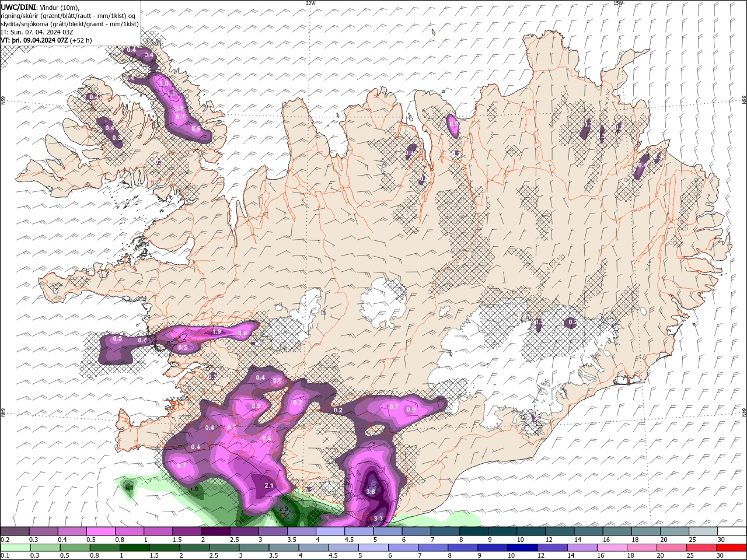Click the 15W longitude label

coord(618,3)
